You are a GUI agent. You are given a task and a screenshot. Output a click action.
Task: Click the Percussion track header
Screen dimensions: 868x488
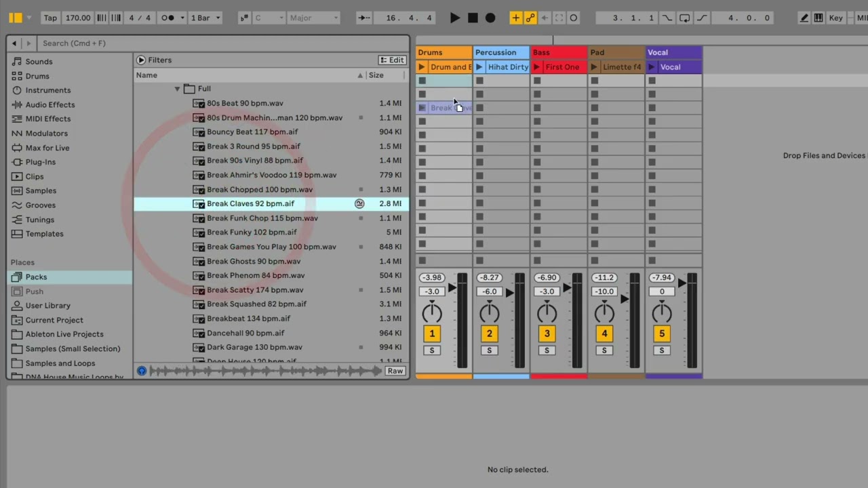pyautogui.click(x=501, y=52)
